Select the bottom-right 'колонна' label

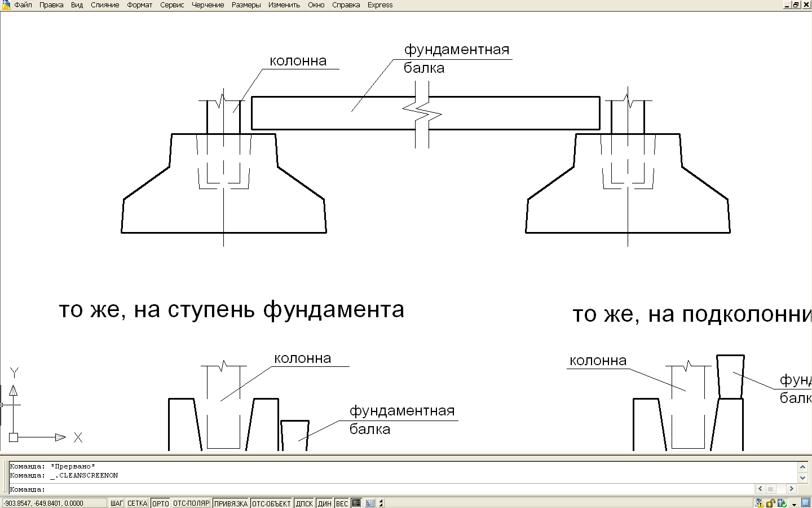point(598,361)
